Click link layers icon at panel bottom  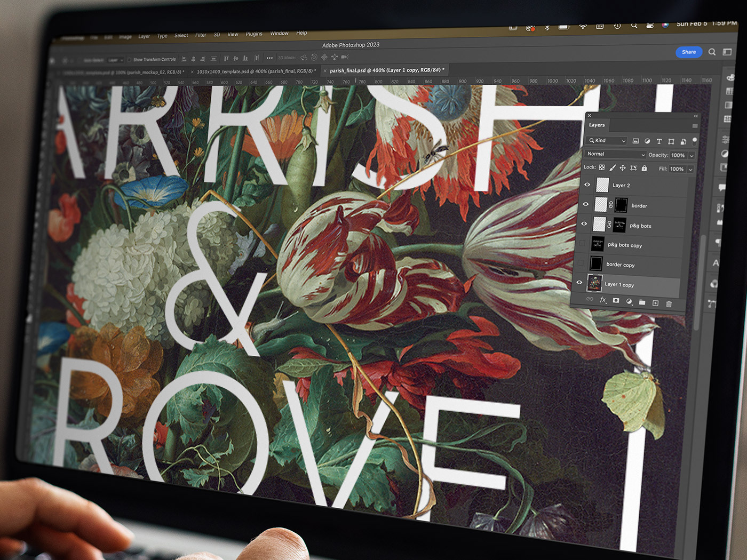590,299
